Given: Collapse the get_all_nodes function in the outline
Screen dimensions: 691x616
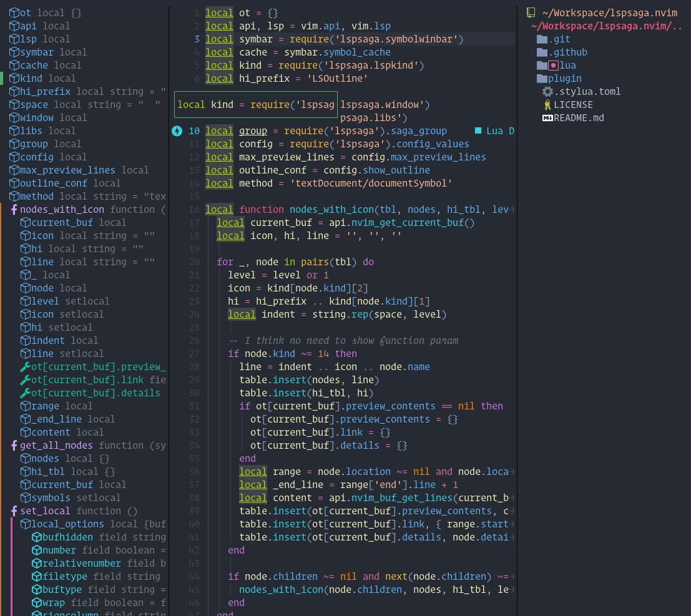Looking at the screenshot, I should pyautogui.click(x=14, y=445).
